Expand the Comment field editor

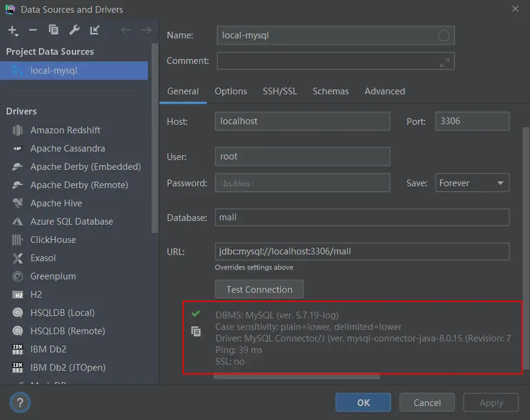444,62
